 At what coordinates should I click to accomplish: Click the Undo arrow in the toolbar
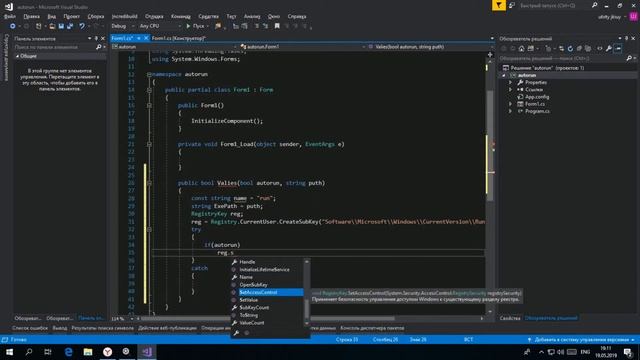point(82,26)
